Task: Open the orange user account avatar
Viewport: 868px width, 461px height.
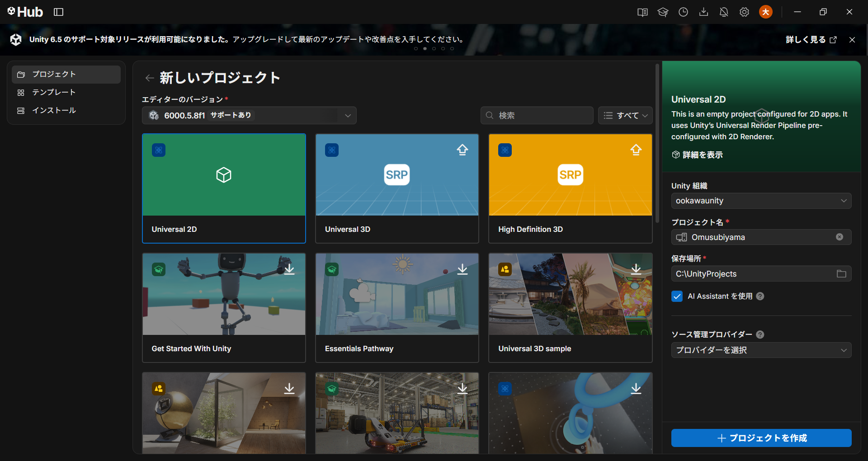Action: click(765, 12)
